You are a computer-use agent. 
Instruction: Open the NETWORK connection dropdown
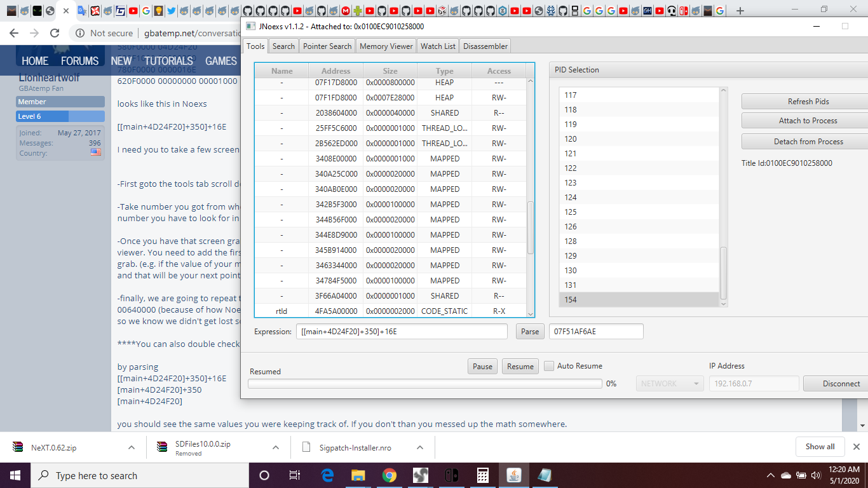click(670, 383)
